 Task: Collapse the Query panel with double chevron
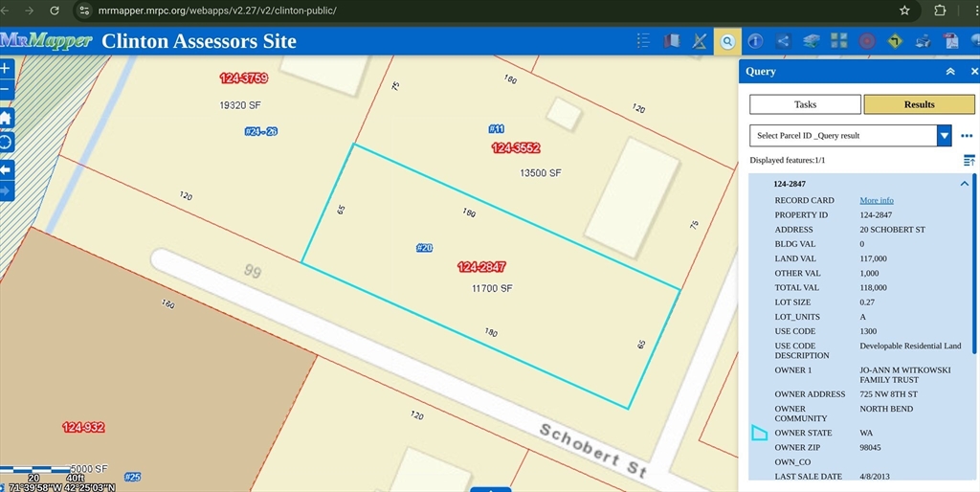(x=950, y=72)
